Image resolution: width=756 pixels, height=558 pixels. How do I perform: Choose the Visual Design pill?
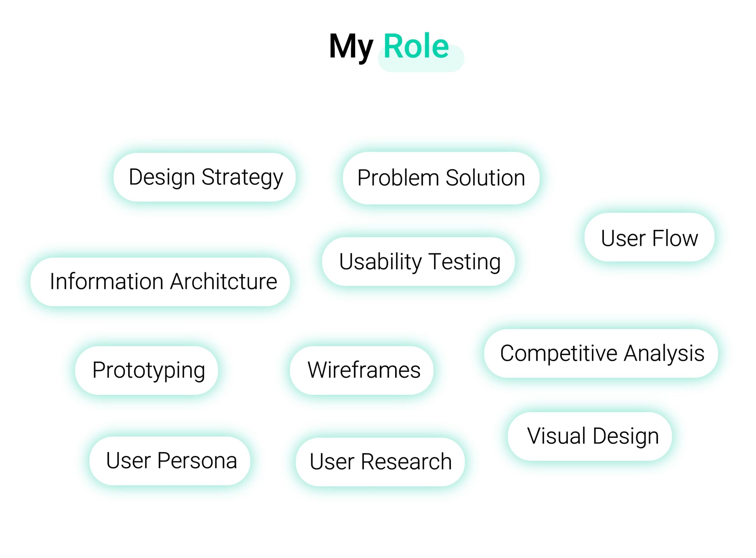tap(589, 436)
